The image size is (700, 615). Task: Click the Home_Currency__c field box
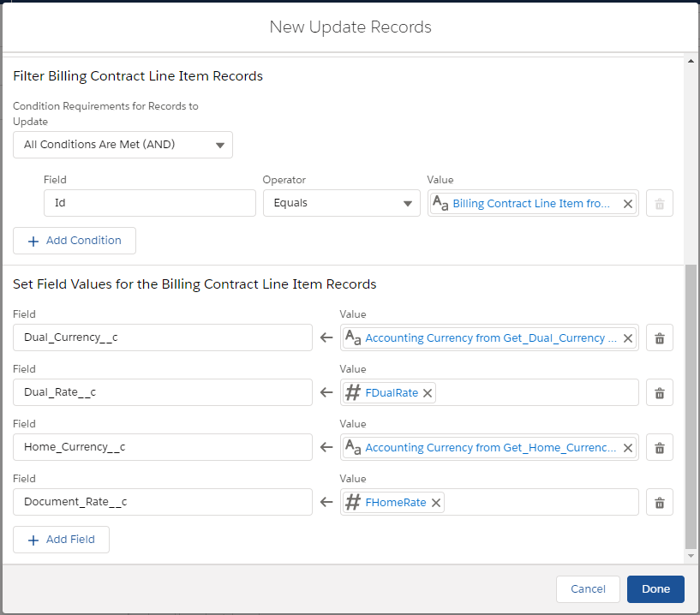(163, 448)
